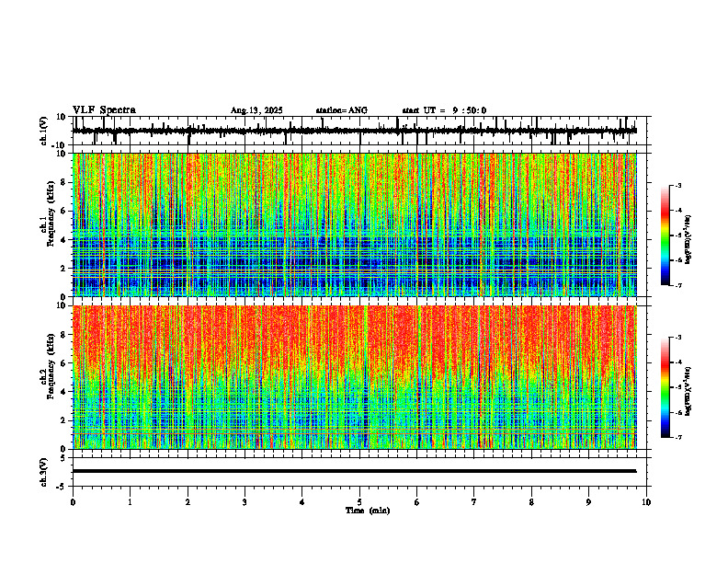The image size is (728, 563).
Task: Click the "6" kHz tick on ch.2 frequency axis
Action: [63, 363]
